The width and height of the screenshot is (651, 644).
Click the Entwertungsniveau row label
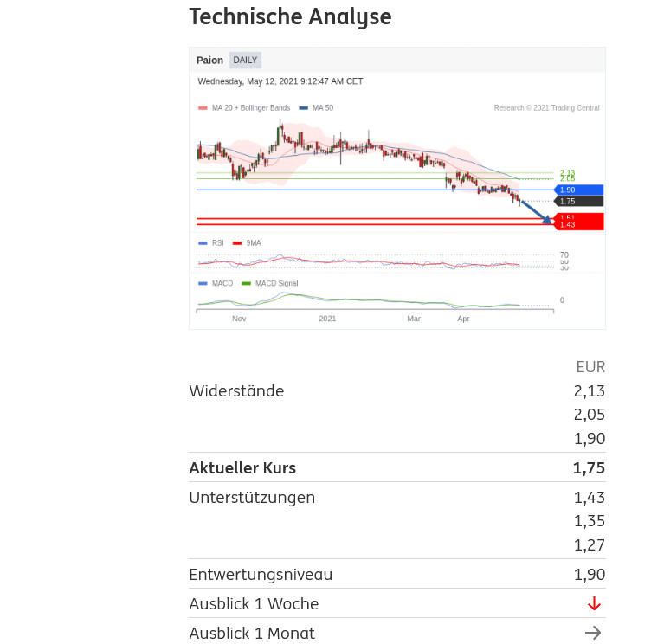tap(261, 575)
